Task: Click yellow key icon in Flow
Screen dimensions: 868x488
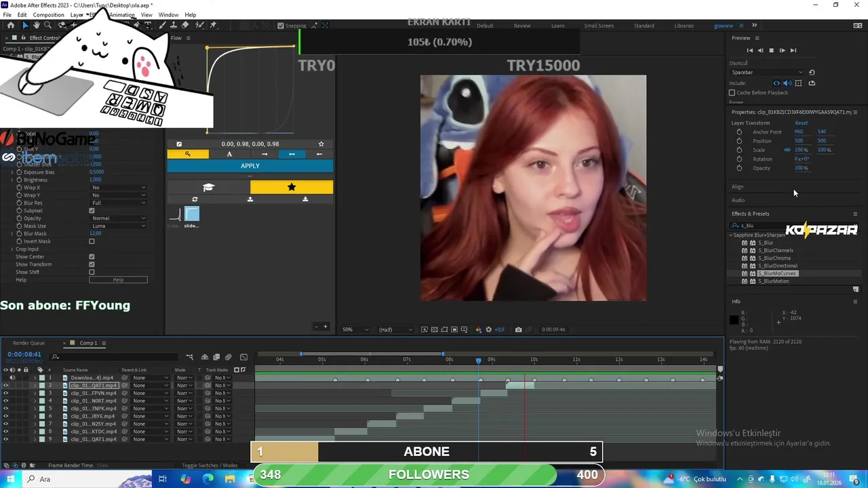Action: (188, 154)
